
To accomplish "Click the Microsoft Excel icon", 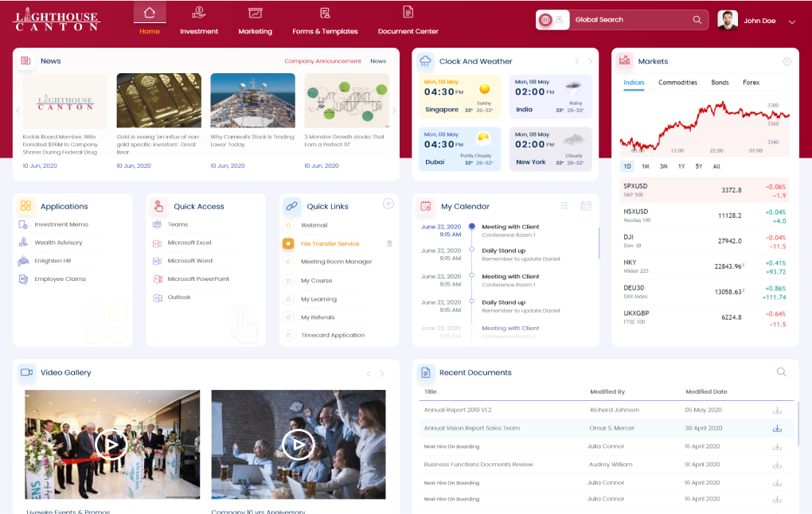I will (x=158, y=243).
